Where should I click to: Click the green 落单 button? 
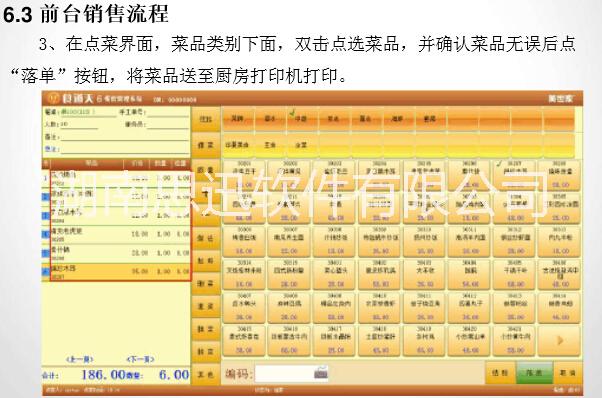click(x=534, y=372)
